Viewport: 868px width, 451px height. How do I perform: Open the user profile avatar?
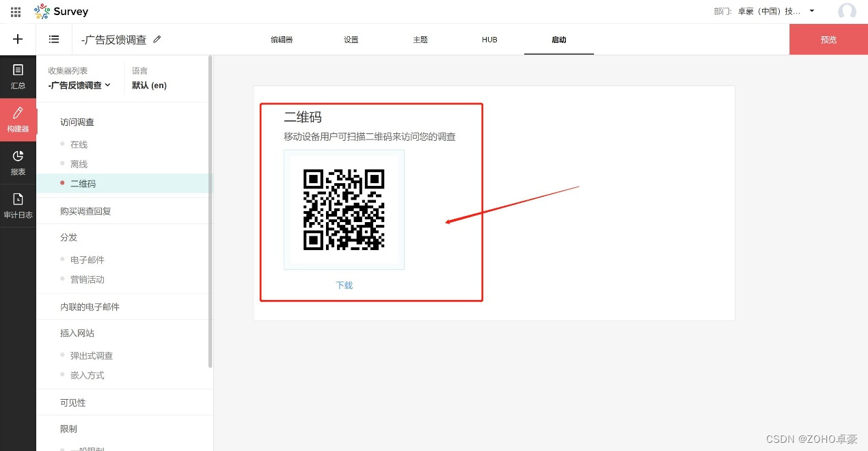[847, 12]
